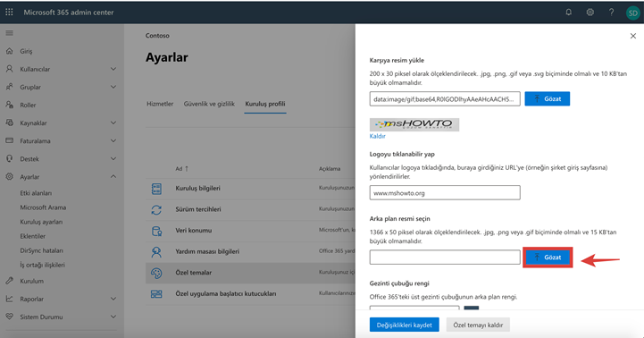Click the Sürüm tercihleri refresh icon
Screen dimensions: 644x338
click(156, 210)
